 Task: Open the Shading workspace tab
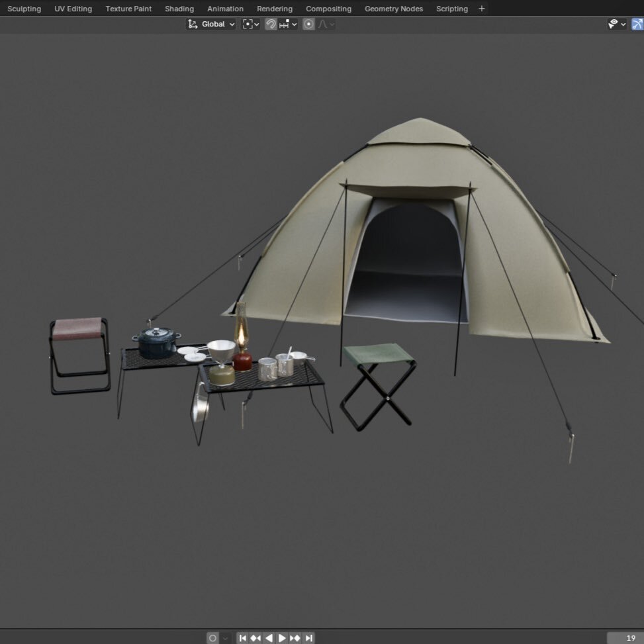179,9
